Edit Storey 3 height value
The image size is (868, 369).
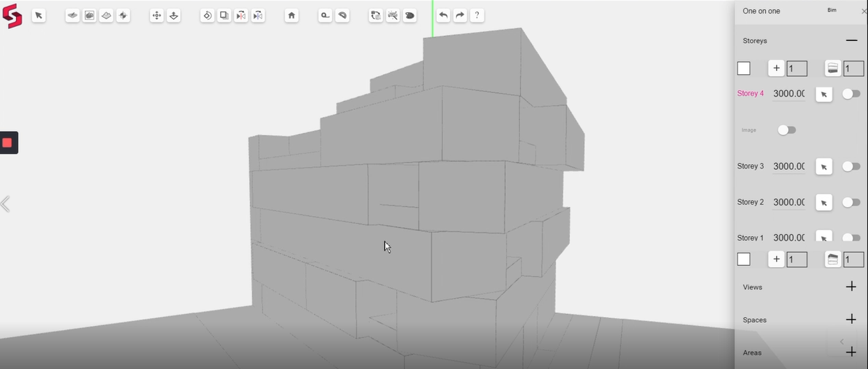coord(789,167)
